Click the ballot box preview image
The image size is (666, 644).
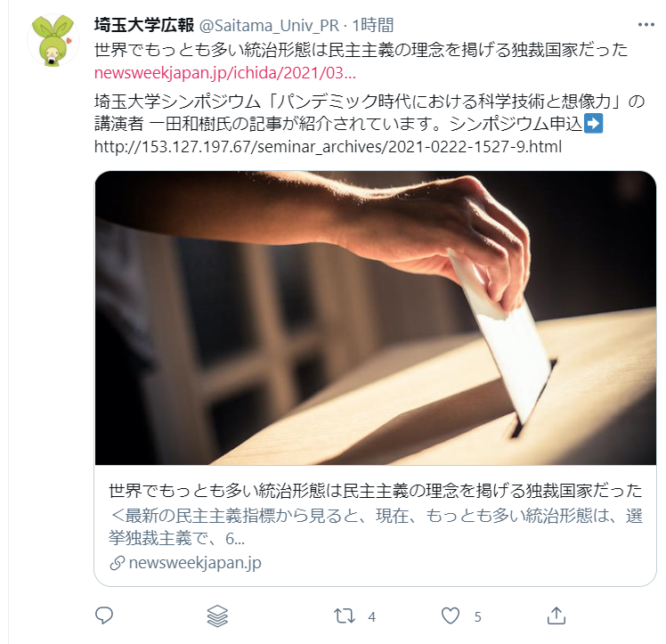(376, 318)
